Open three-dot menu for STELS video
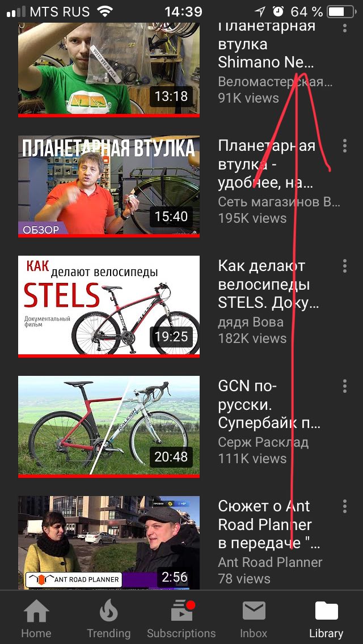The width and height of the screenshot is (363, 644). pos(344,266)
